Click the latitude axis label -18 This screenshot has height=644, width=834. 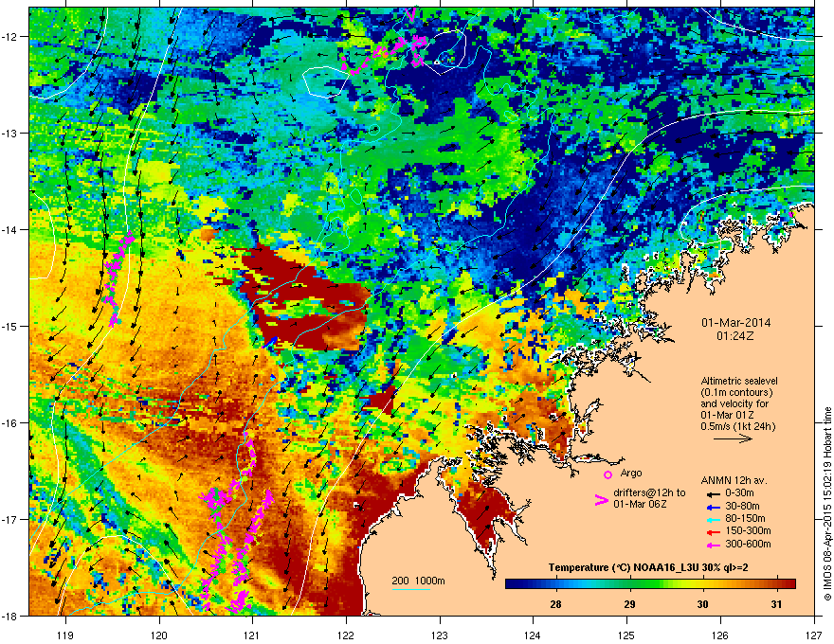(x=10, y=616)
